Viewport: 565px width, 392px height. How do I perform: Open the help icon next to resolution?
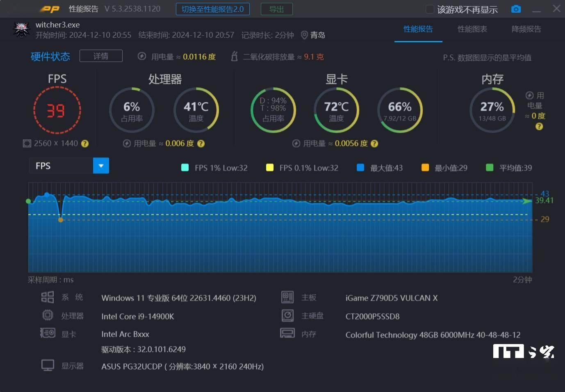(85, 143)
